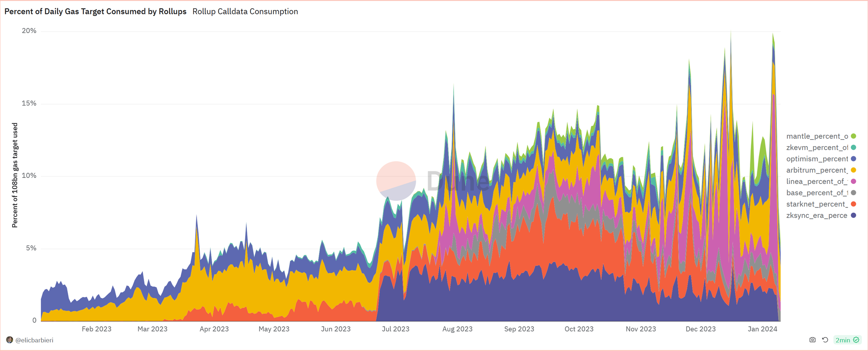
Task: Toggle the optimism_percent legend series
Action: click(821, 159)
